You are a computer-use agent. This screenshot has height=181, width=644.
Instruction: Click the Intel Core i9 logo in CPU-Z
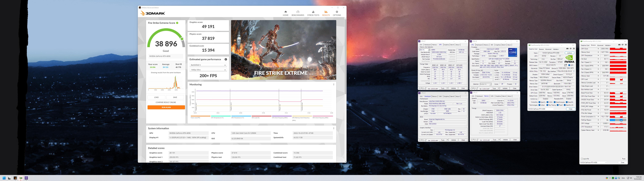[513, 52]
